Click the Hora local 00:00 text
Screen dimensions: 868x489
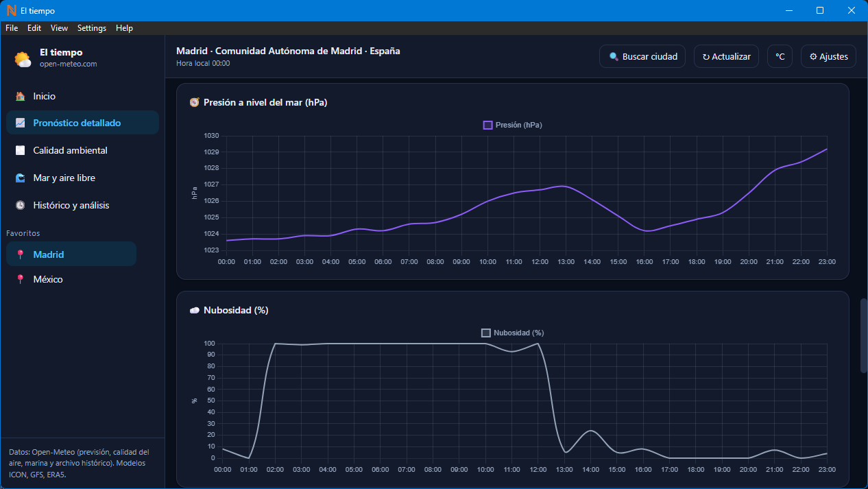203,63
